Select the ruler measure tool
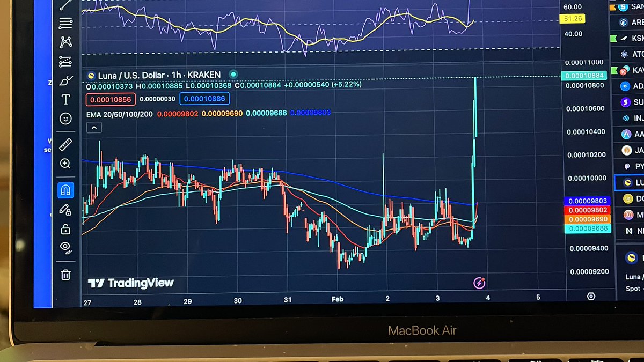Screen dimensions: 644x362 coord(65,144)
